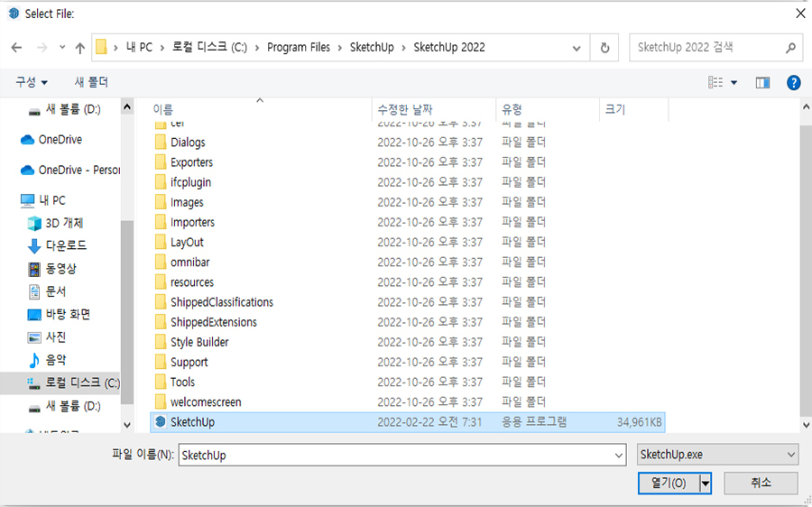The width and height of the screenshot is (812, 507).
Task: Go back using the left arrow
Action: click(16, 48)
